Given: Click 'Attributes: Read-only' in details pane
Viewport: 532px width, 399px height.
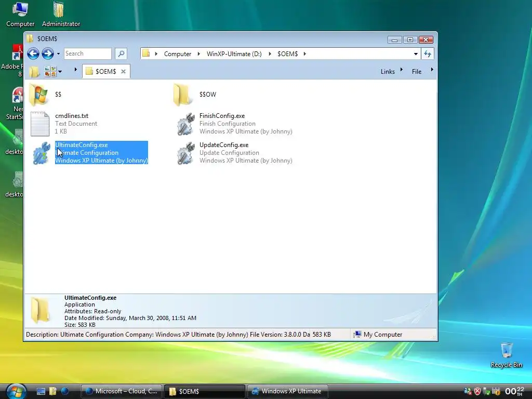Looking at the screenshot, I should tap(92, 311).
